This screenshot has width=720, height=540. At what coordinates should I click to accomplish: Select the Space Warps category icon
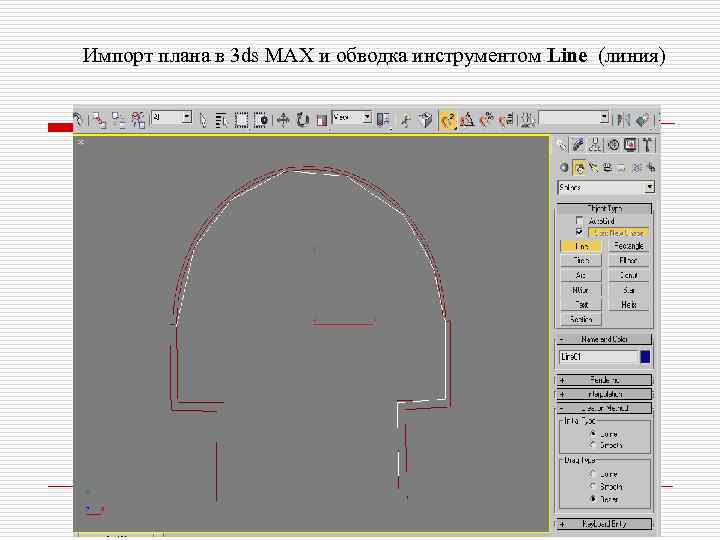(x=636, y=168)
